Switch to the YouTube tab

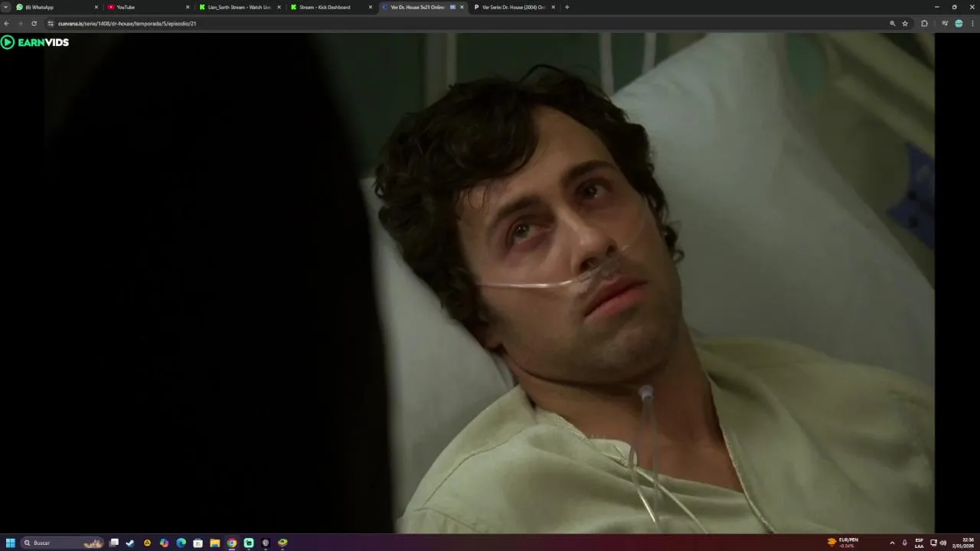(149, 7)
